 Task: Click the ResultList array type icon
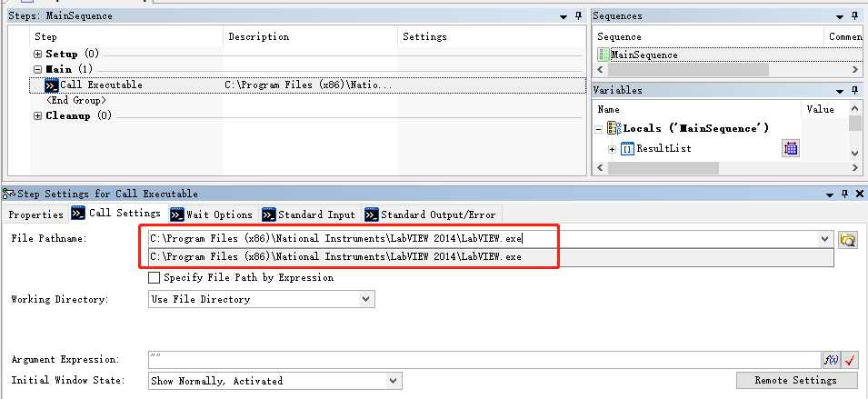coord(627,149)
